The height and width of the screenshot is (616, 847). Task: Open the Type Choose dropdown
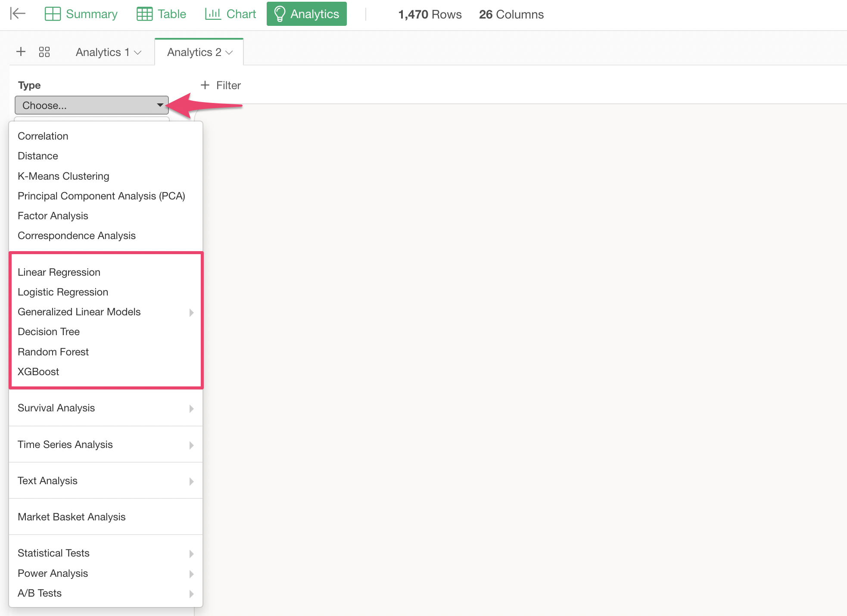coord(91,105)
